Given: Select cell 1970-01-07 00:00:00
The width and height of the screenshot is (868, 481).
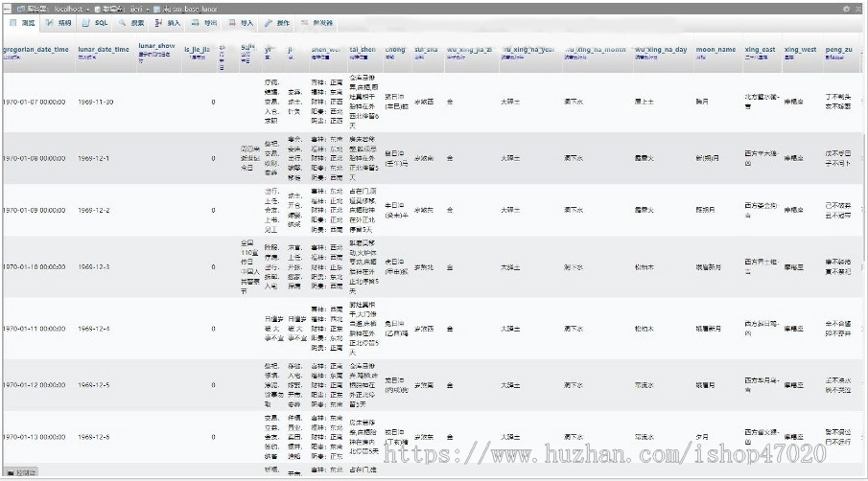Looking at the screenshot, I should tap(35, 103).
